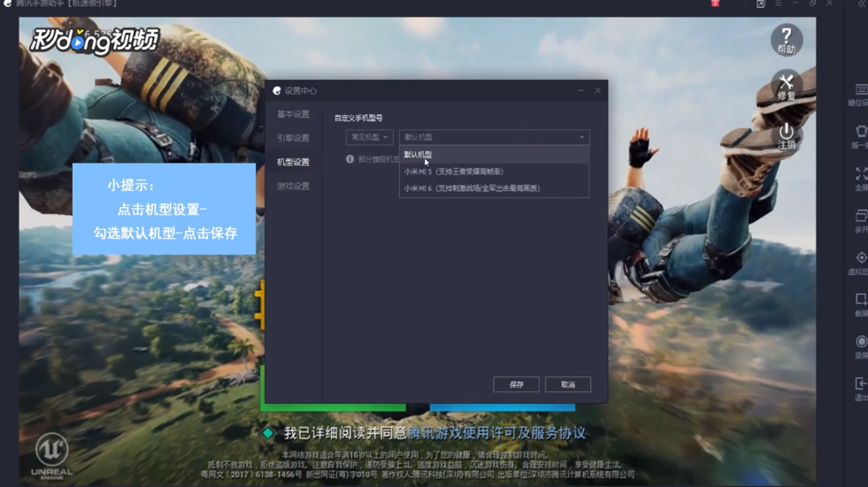The width and height of the screenshot is (868, 487).
Task: Choose 默认机型 from the dropdown list
Action: tap(494, 155)
